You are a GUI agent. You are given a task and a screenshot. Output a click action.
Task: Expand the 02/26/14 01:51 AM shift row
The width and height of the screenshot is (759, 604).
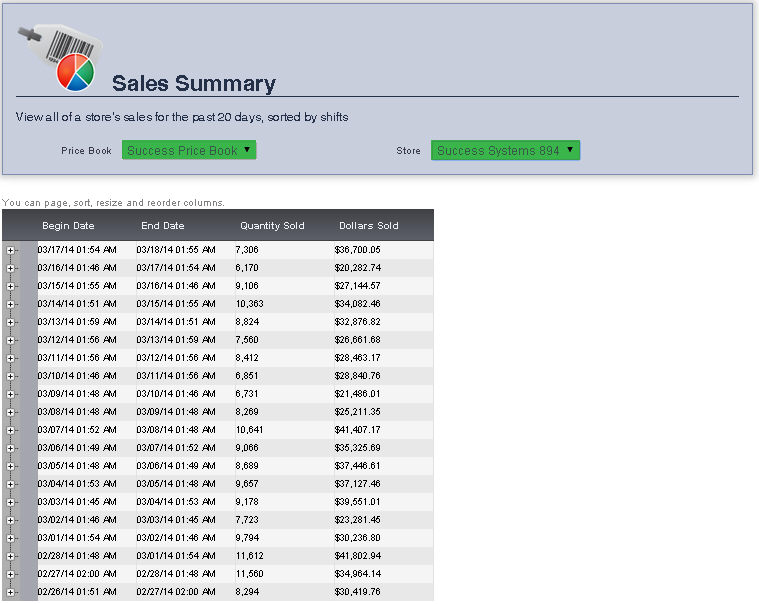[x=11, y=592]
